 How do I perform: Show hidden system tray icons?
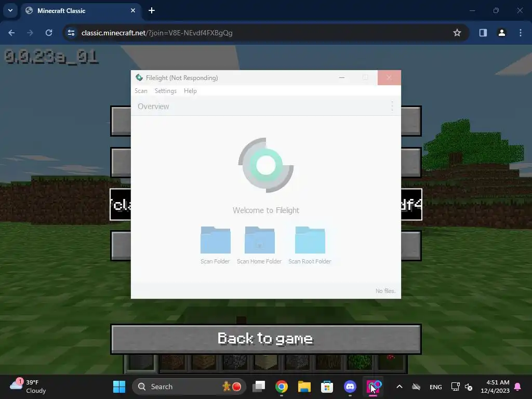400,387
